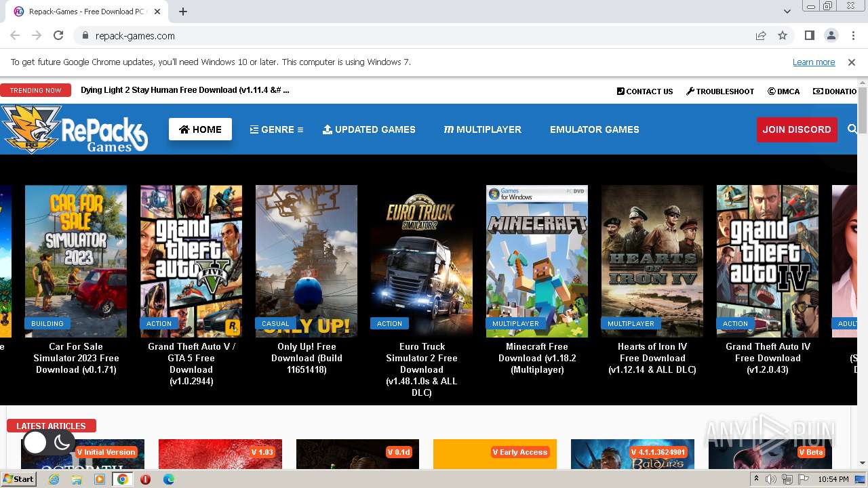This screenshot has width=868, height=488.
Task: Click ACTION tag on GTA V cover
Action: coord(159,323)
